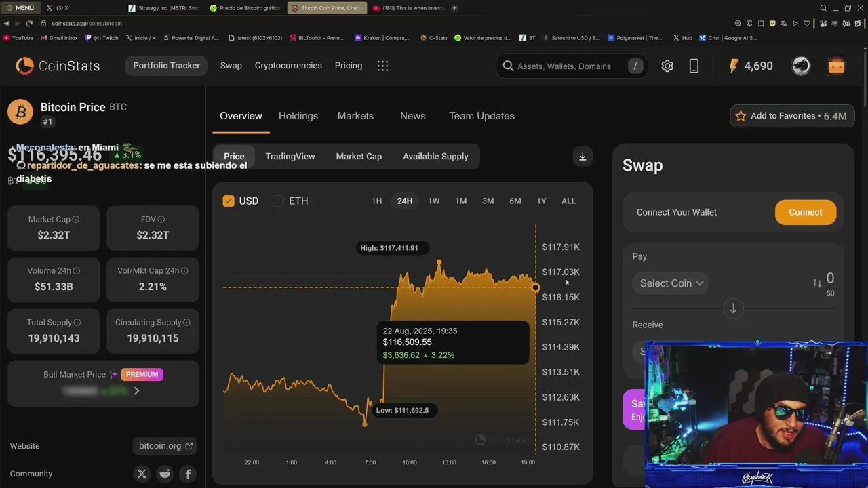Set chart range to 1W
Image resolution: width=868 pixels, height=488 pixels.
434,201
